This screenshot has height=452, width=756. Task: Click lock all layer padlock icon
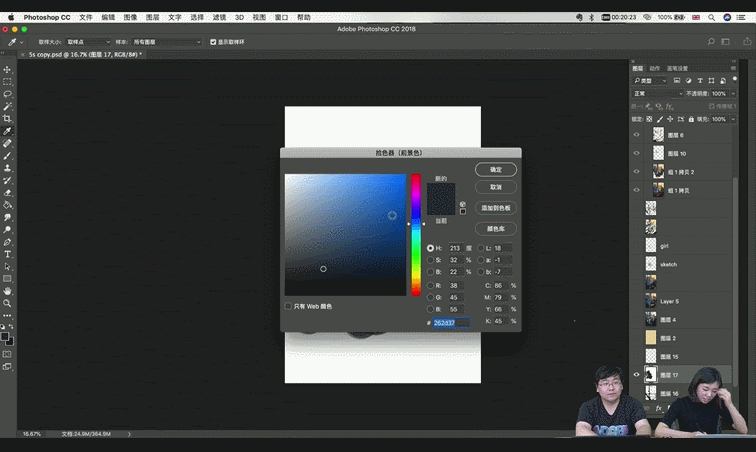click(691, 119)
